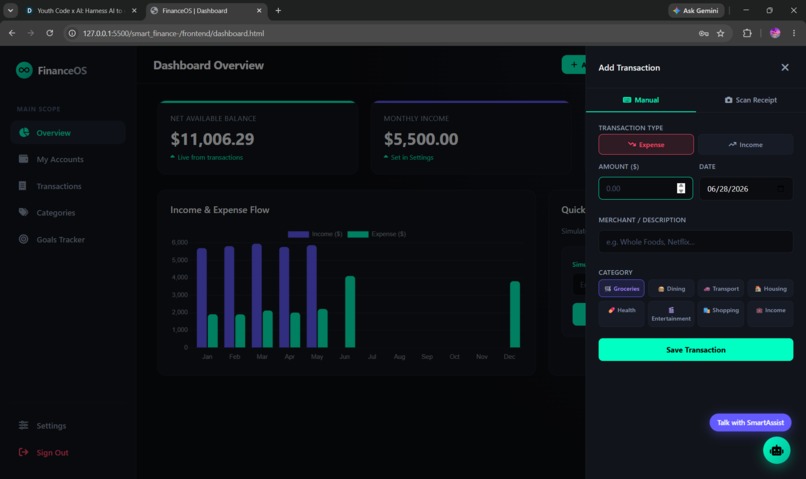Viewport: 806px width, 479px height.
Task: Switch to the Scan Receipt tab
Action: click(751, 100)
